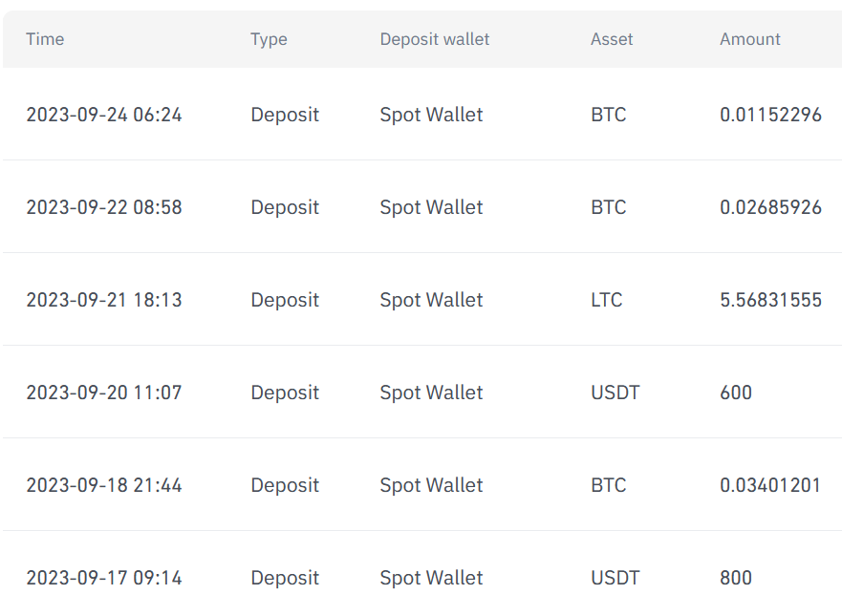Viewport: 842px width, 616px height.
Task: Click the 2023-09-21 18:13 timestamp
Action: pyautogui.click(x=103, y=300)
